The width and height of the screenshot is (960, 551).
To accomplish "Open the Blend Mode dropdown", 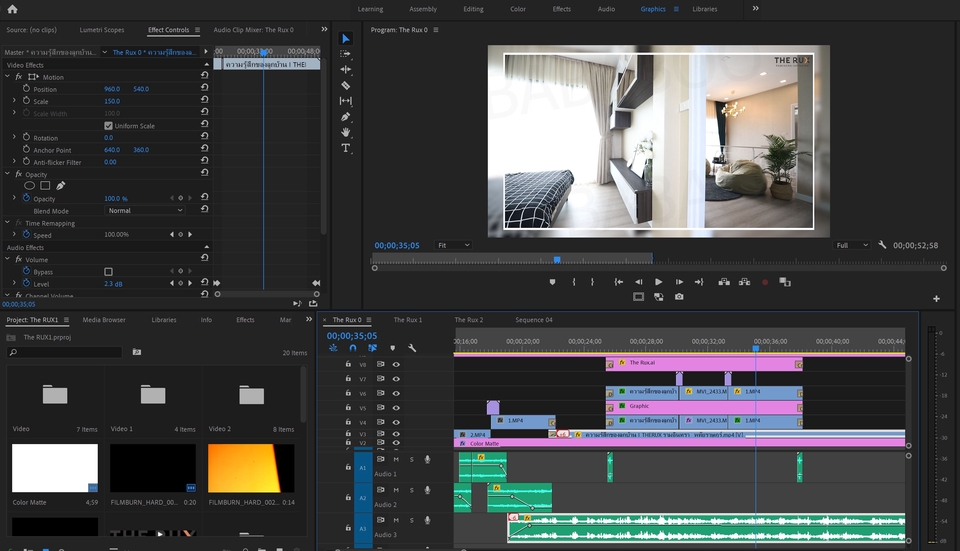I will tap(144, 211).
